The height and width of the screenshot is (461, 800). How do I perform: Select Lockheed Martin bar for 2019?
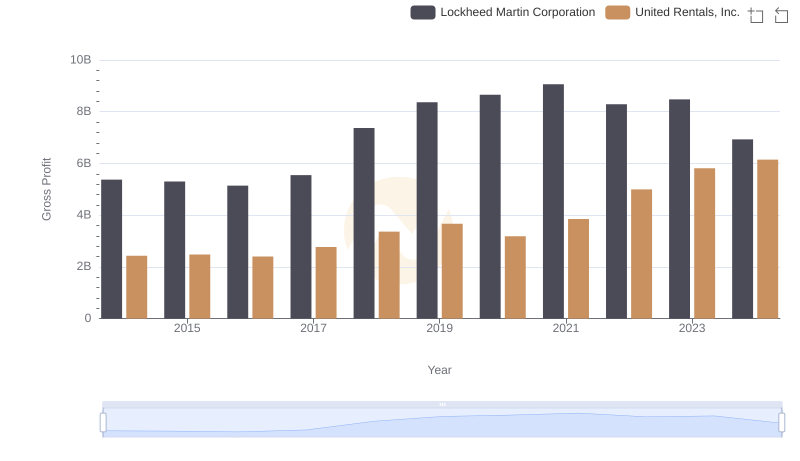pos(427,210)
